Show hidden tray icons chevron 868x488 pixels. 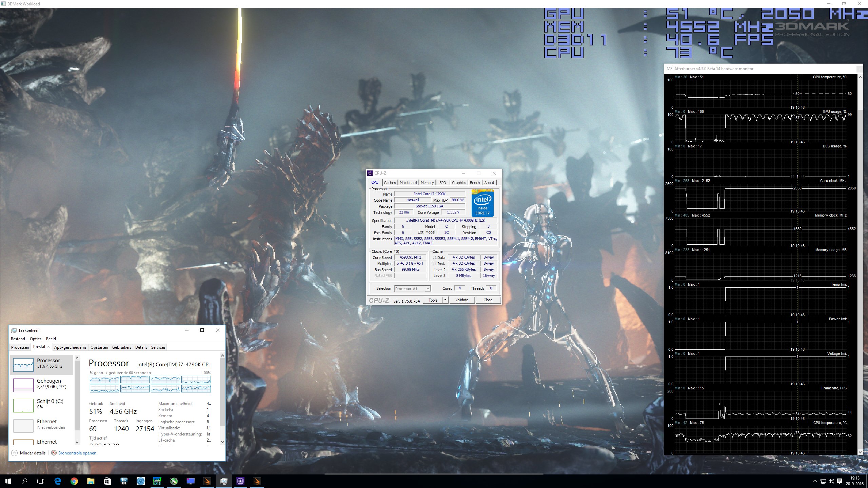coord(815,481)
